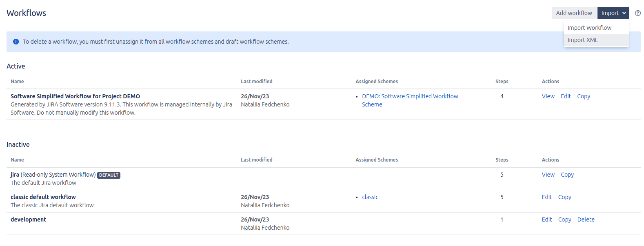View the Software Simplified Workflow for DEMO
Image resolution: width=644 pixels, height=246 pixels.
click(x=548, y=96)
